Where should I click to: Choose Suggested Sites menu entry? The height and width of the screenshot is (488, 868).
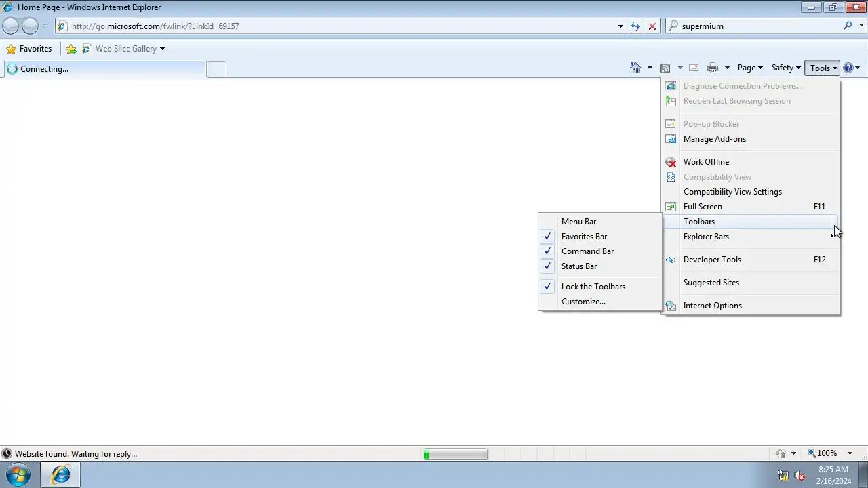751,283
